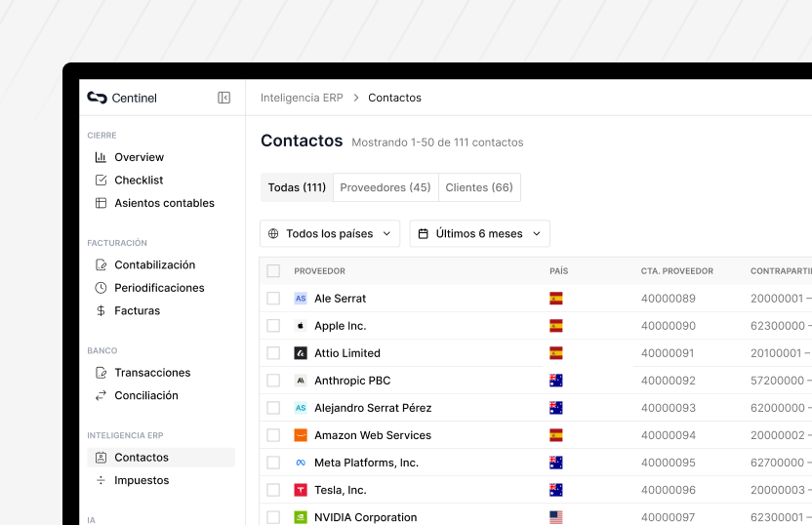Click the Checklist checkmark icon
Viewport: 812px width, 525px height.
(x=101, y=180)
